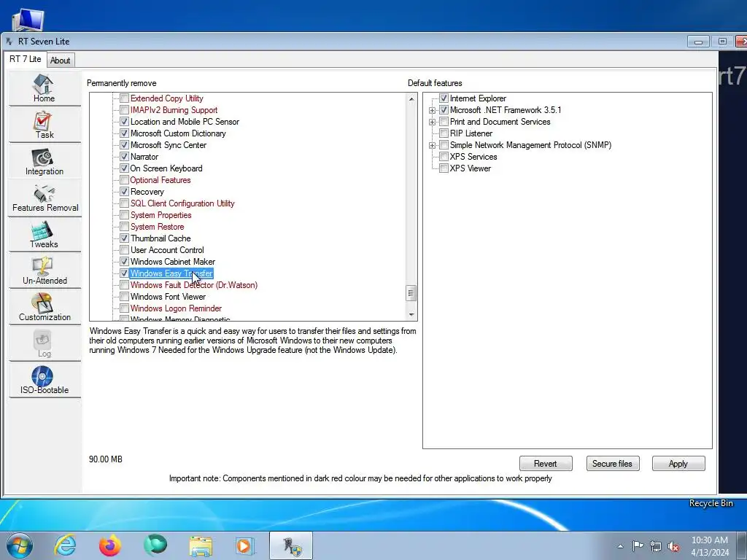Launch Internet Explorer from the taskbar
Image resolution: width=747 pixels, height=560 pixels.
[x=65, y=545]
